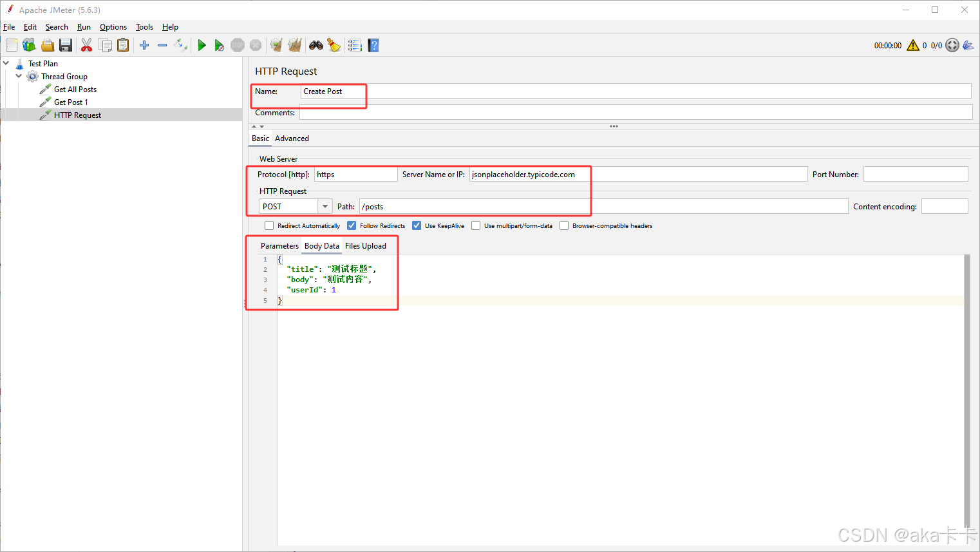Click the JMeter feather logo at far right
980x552 pixels.
(968, 45)
